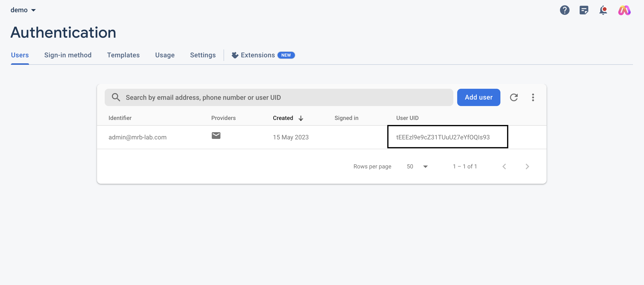The height and width of the screenshot is (285, 644).
Task: Switch to the Sign-in method tab
Action: point(68,55)
